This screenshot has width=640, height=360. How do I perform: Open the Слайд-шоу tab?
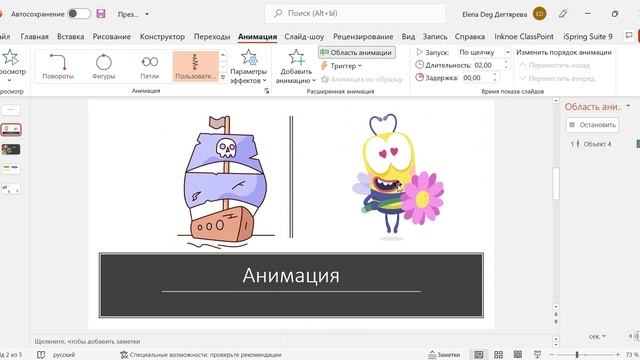click(304, 37)
